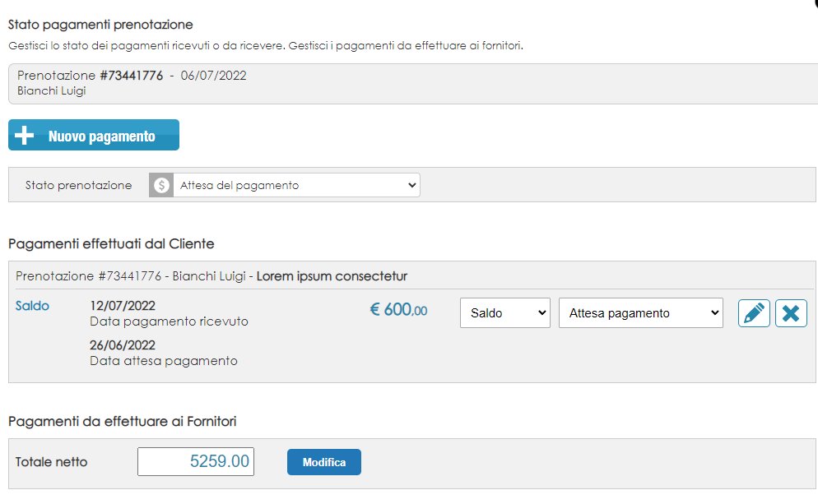The height and width of the screenshot is (504, 818).
Task: Click the pencil edit icon for Saldo payment
Action: click(x=754, y=313)
